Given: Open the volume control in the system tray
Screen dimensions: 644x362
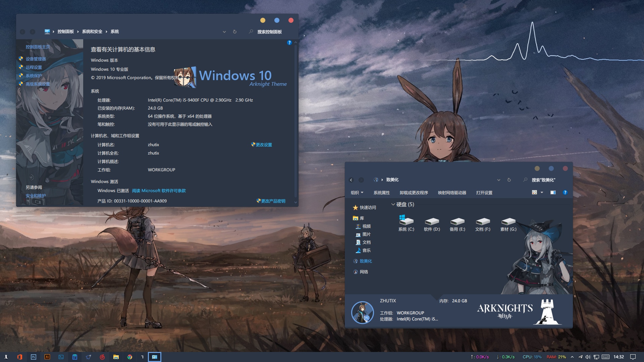Looking at the screenshot, I should [x=588, y=357].
